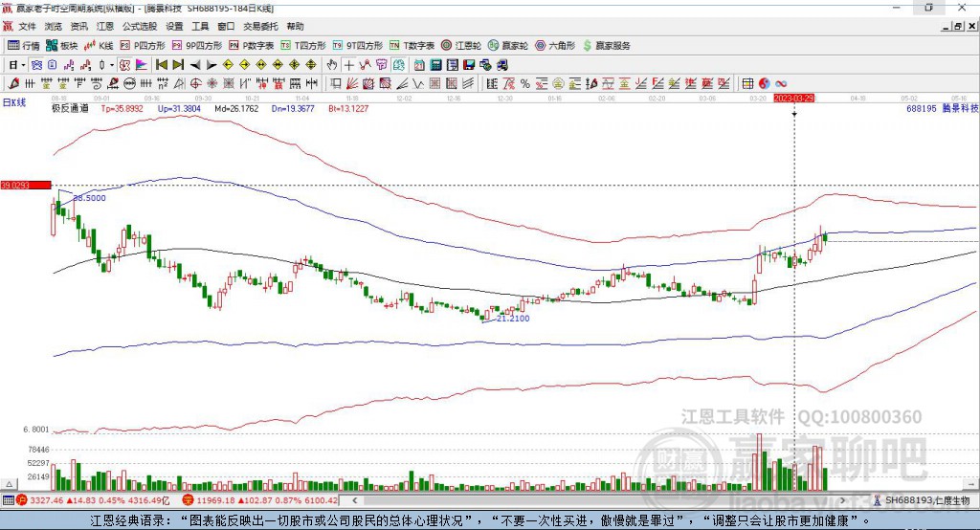980x530 pixels.
Task: Click the blue infinity symbol icon
Action: coord(781,84)
